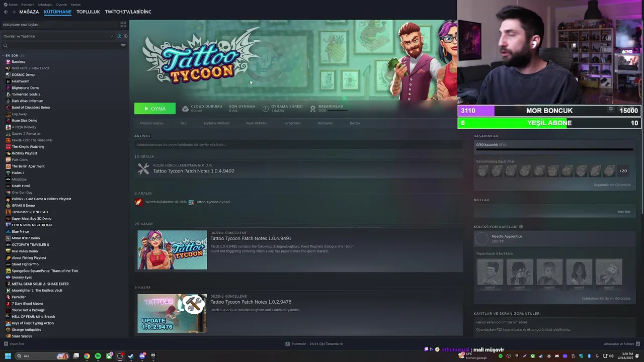
Task: Open Puan Dükkânı link
Action: pyautogui.click(x=257, y=123)
